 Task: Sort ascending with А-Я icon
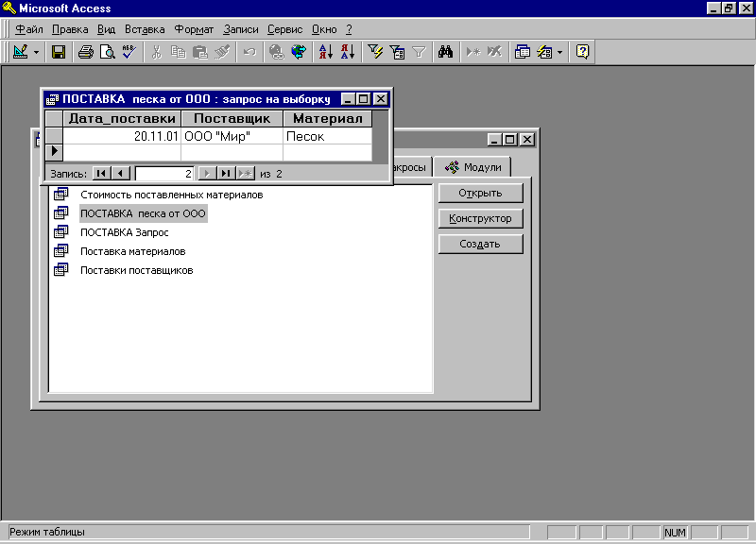coord(326,52)
